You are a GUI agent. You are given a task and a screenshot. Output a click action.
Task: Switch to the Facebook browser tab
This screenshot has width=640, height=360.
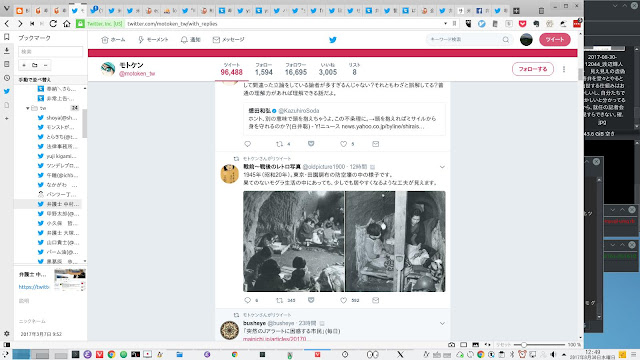tap(483, 11)
